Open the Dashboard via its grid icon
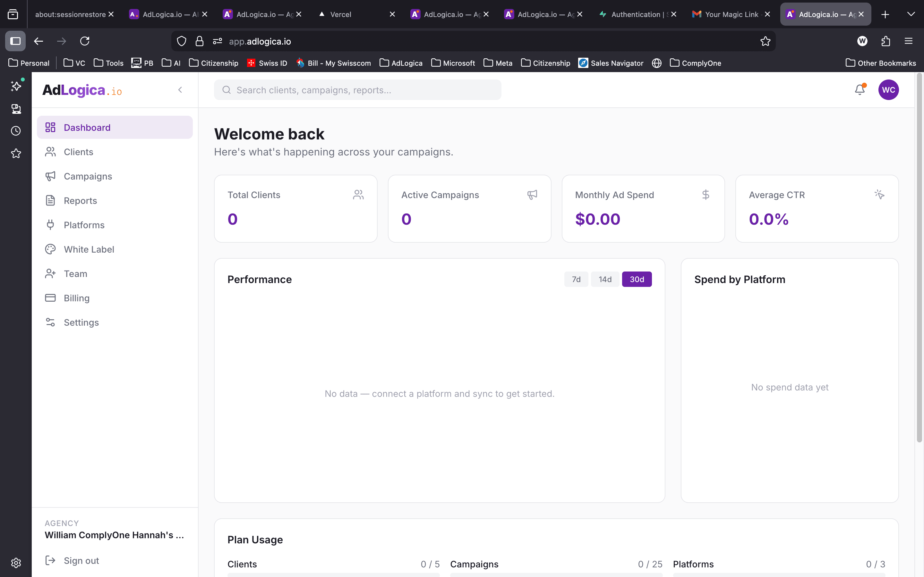The image size is (924, 577). (x=50, y=127)
